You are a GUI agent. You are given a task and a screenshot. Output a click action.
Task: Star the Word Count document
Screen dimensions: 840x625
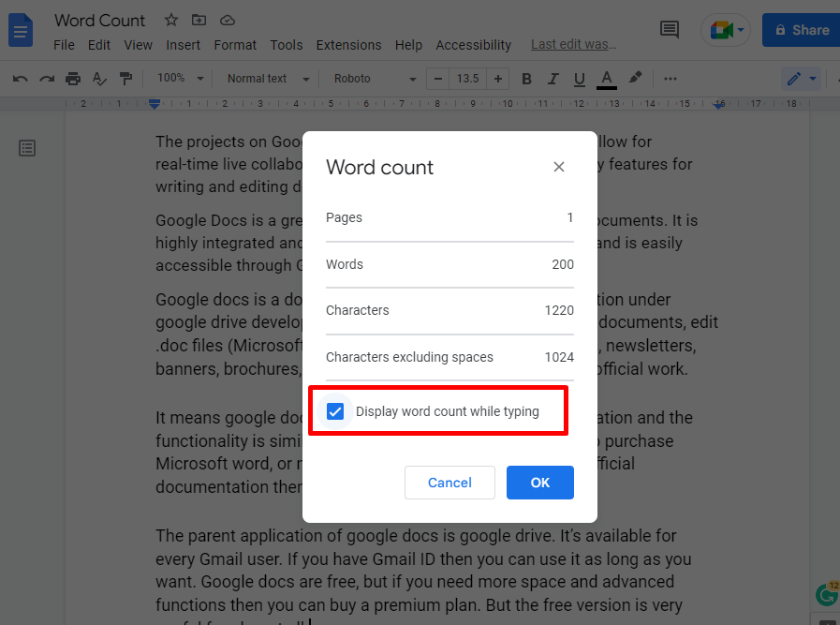click(x=170, y=21)
